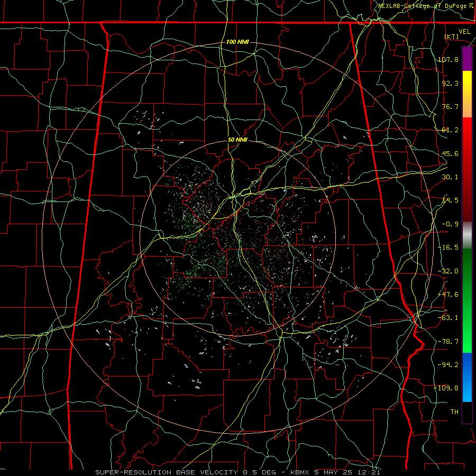Click the 76.7 velocity scale value
Screen dimensions: 476x476
point(450,106)
